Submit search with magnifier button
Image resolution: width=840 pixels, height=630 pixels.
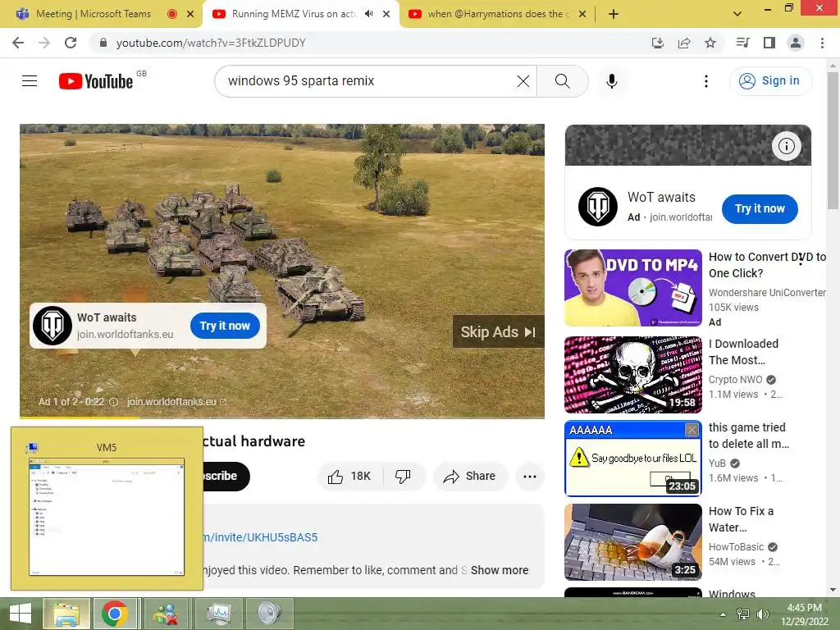click(563, 81)
